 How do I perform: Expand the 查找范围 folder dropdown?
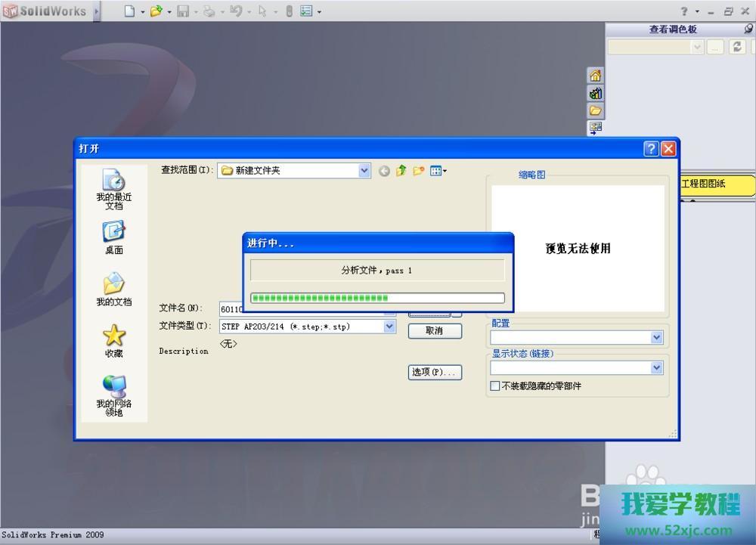[364, 171]
